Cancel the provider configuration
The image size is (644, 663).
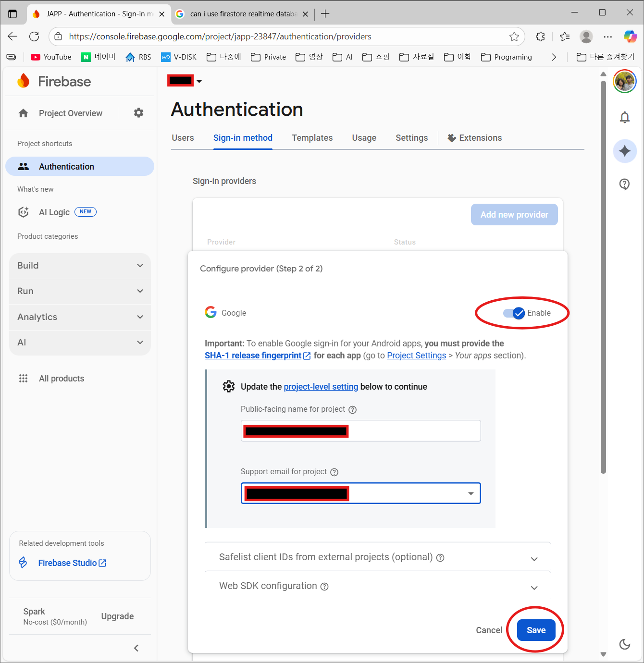coord(489,630)
